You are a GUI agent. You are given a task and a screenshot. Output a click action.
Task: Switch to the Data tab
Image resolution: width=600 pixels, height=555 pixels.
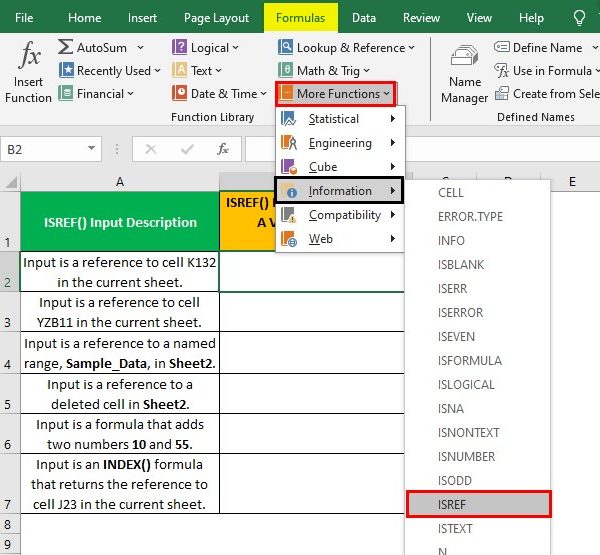(x=364, y=18)
